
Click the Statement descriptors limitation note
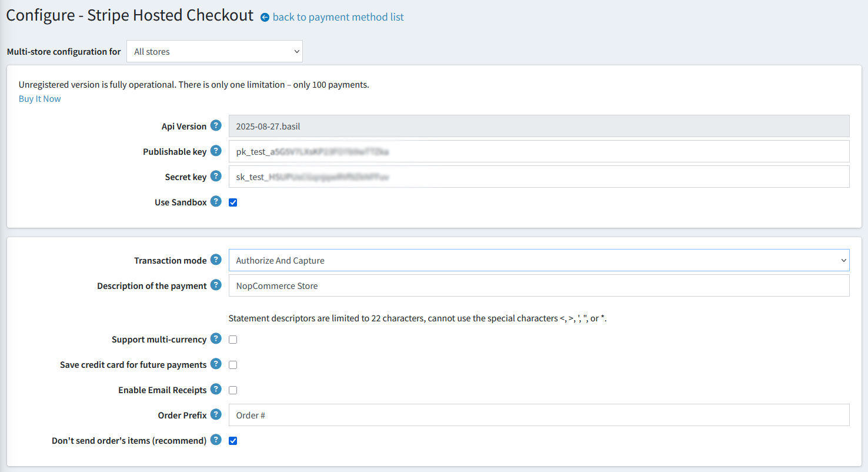(x=418, y=318)
